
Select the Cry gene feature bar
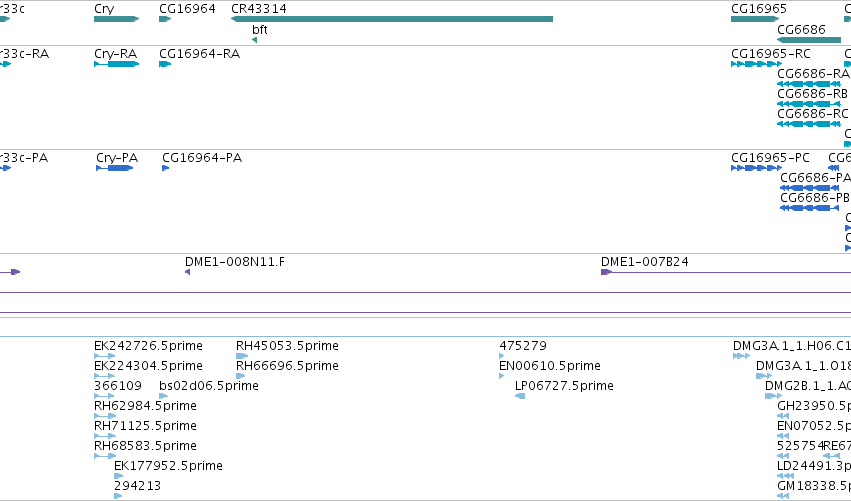(116, 19)
